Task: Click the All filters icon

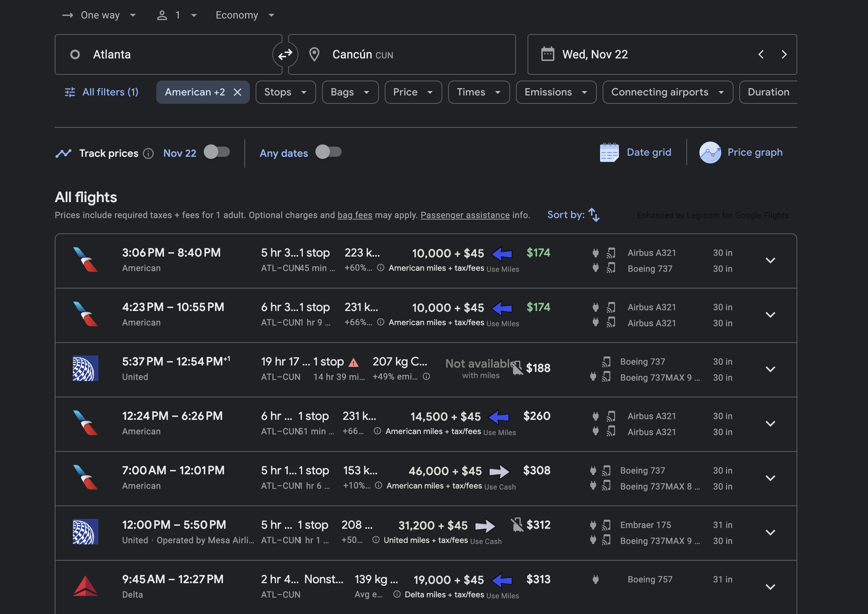Action: tap(70, 92)
